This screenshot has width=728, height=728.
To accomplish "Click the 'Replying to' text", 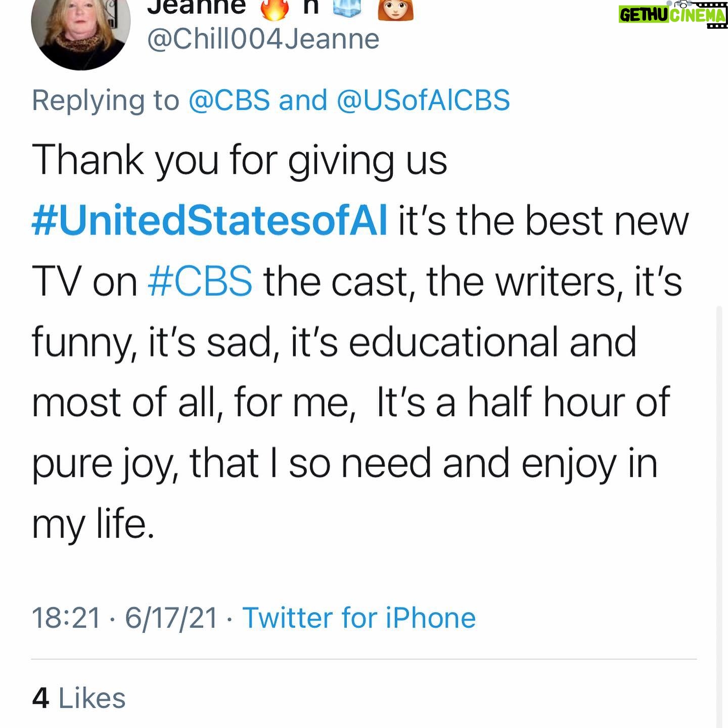I will 105,100.
